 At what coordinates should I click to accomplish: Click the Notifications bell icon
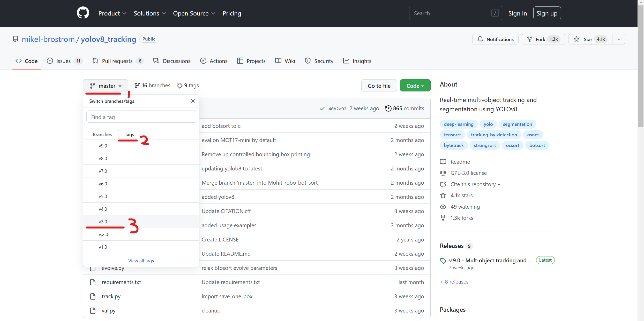480,39
